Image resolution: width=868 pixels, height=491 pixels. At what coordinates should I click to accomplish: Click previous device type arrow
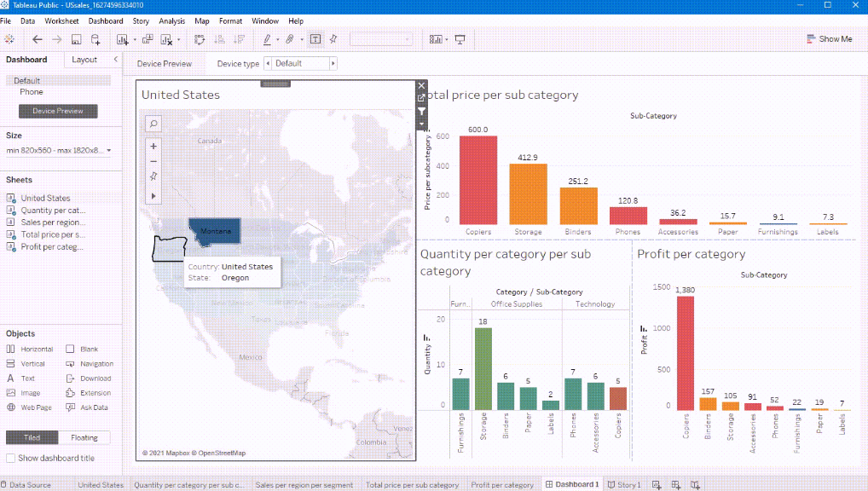pos(268,64)
